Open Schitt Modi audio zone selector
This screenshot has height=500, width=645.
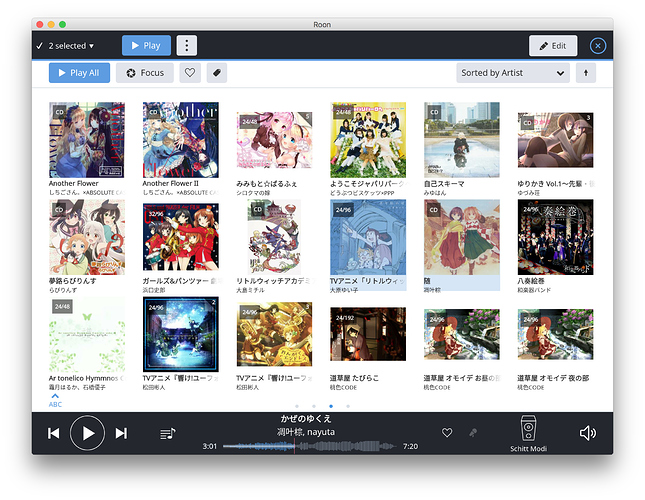528,434
